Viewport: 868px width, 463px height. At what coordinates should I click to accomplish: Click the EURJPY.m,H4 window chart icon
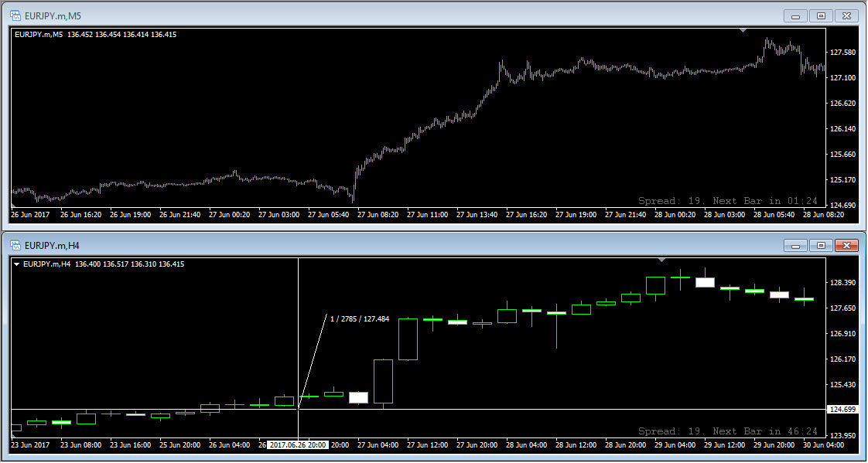click(x=15, y=245)
